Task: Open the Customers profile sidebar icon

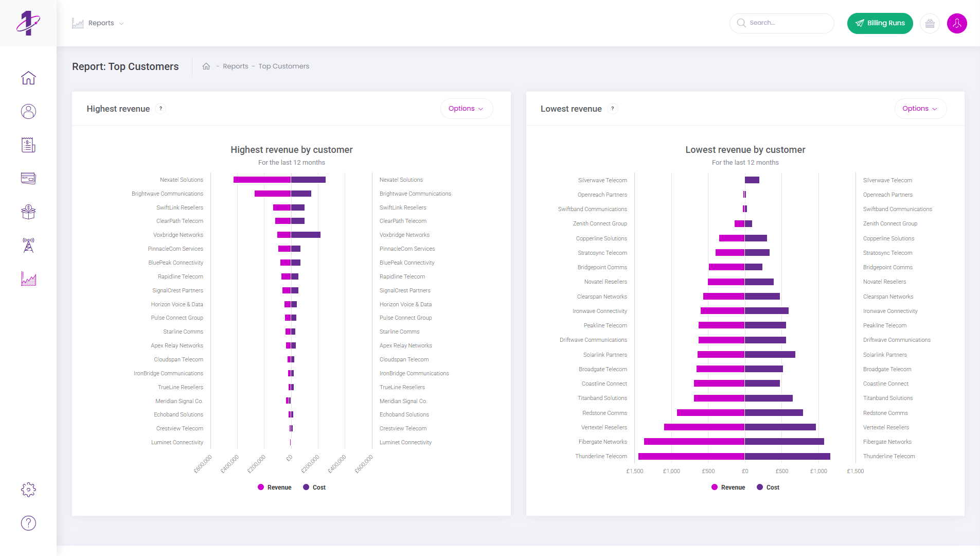Action: [x=28, y=112]
